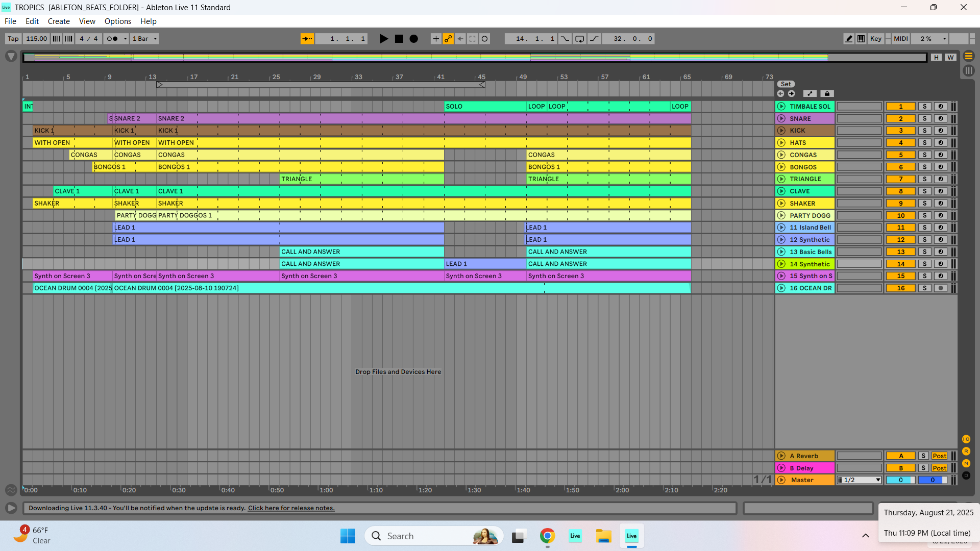Click the Play button in transport
Image resolution: width=980 pixels, height=551 pixels.
coord(384,39)
